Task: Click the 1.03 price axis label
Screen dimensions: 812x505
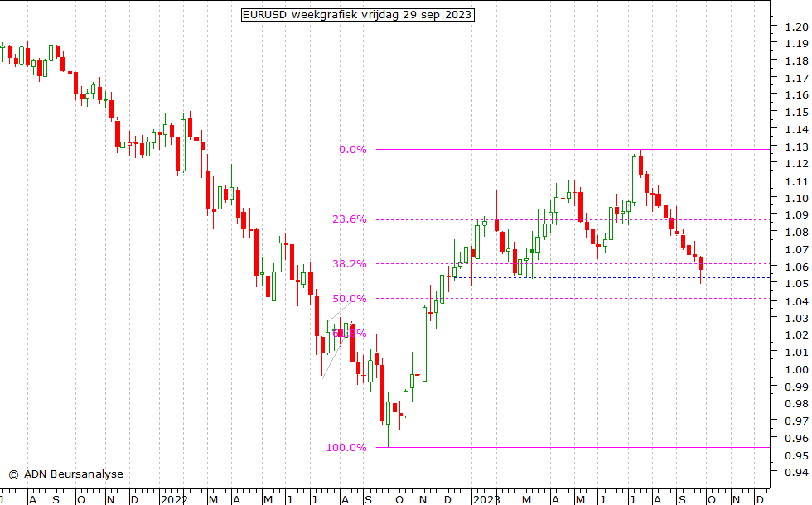Action: 796,318
